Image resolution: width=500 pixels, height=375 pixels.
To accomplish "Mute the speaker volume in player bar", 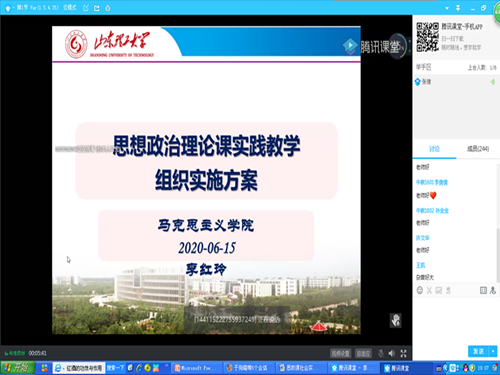I will (392, 353).
